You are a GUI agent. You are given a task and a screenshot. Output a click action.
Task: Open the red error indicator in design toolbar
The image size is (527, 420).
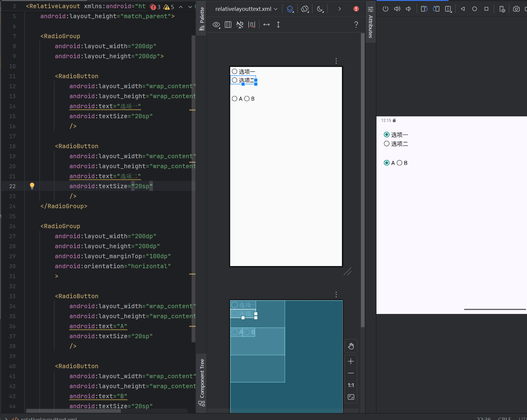tap(356, 9)
